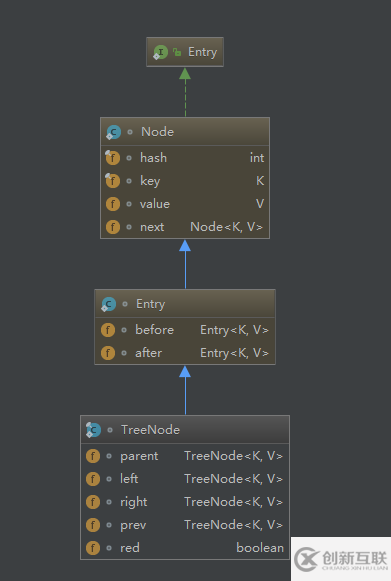Select the TreeNode class title
This screenshot has width=391, height=581.
coord(150,430)
